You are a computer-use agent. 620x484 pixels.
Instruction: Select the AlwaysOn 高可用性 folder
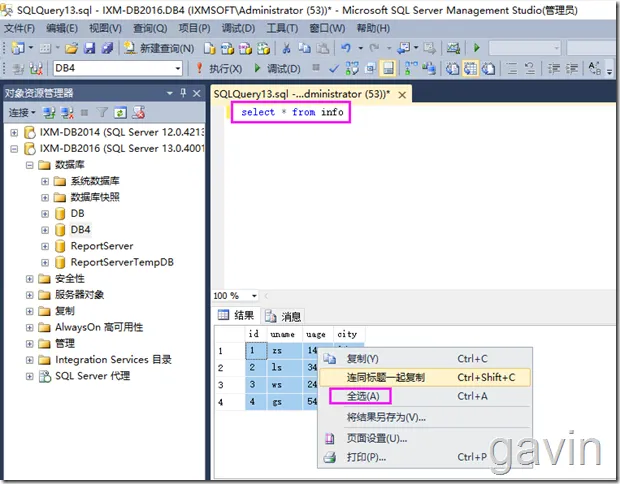tap(99, 327)
